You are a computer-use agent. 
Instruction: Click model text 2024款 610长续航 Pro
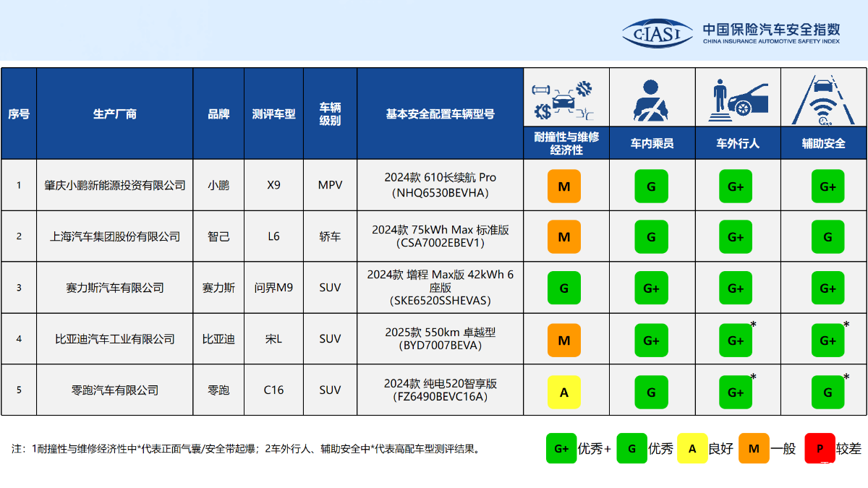441,178
